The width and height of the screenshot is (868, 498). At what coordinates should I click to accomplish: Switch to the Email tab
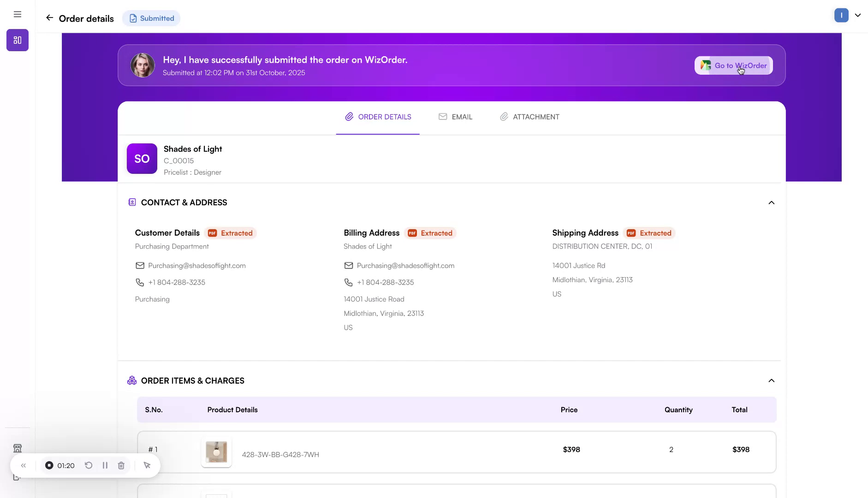click(x=456, y=117)
